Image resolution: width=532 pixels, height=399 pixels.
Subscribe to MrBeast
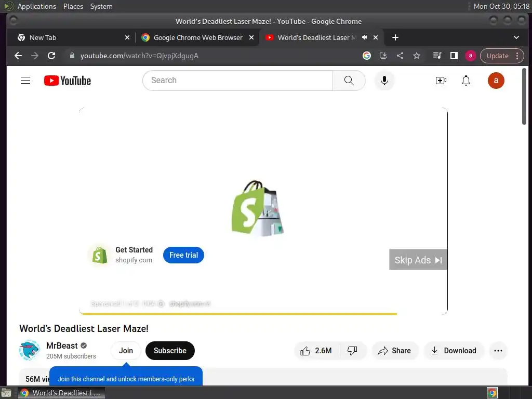pyautogui.click(x=170, y=351)
